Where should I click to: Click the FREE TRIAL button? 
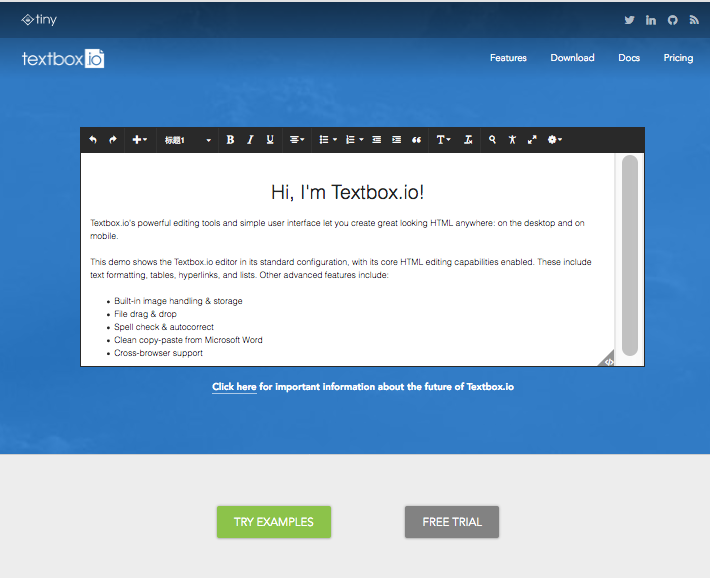(452, 522)
